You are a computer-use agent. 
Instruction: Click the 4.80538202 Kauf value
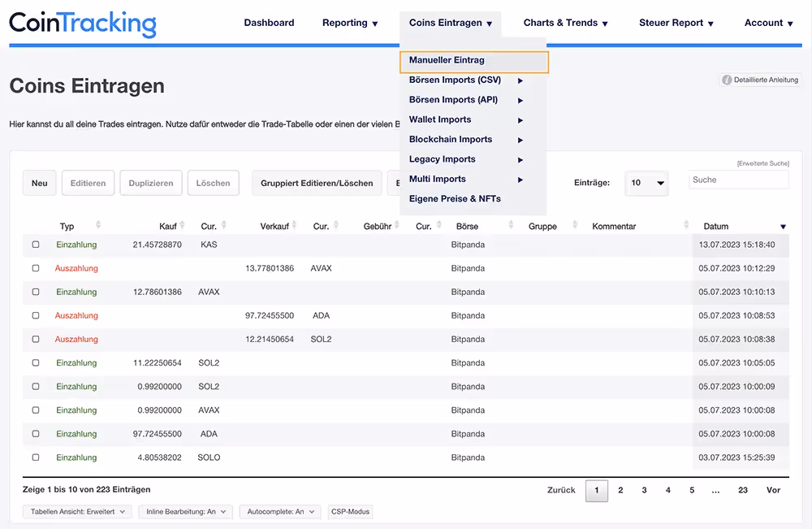tap(159, 457)
